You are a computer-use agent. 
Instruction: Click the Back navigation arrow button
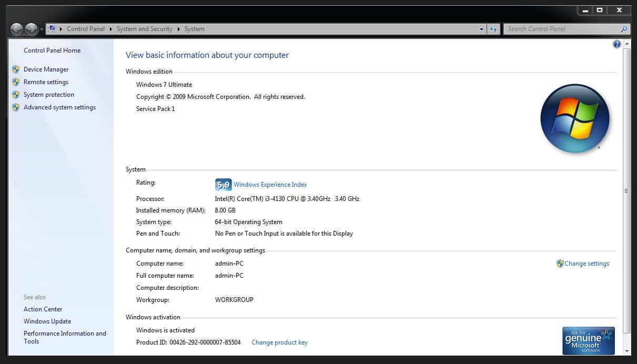point(16,29)
